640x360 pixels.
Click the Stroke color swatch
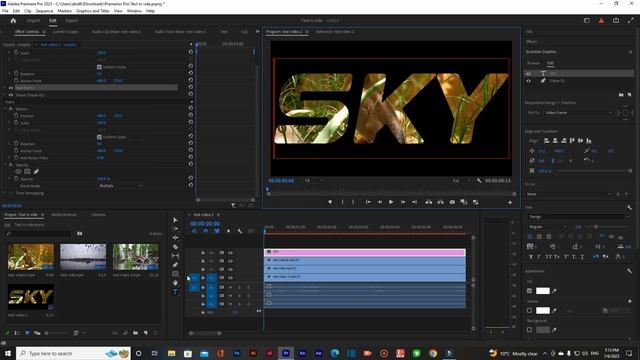pyautogui.click(x=542, y=311)
